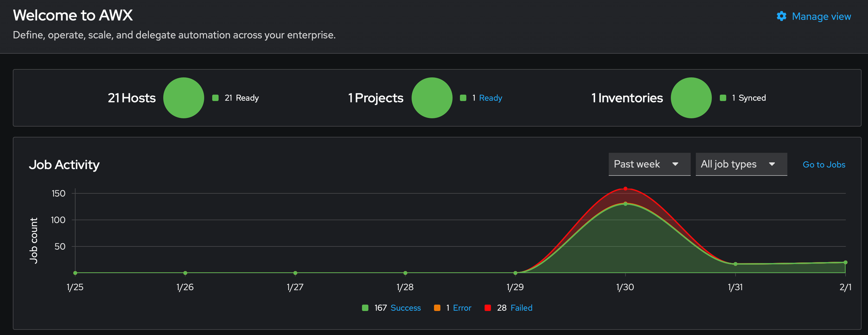Click the green Success legend swatch
This screenshot has height=335, width=868.
[x=365, y=308]
